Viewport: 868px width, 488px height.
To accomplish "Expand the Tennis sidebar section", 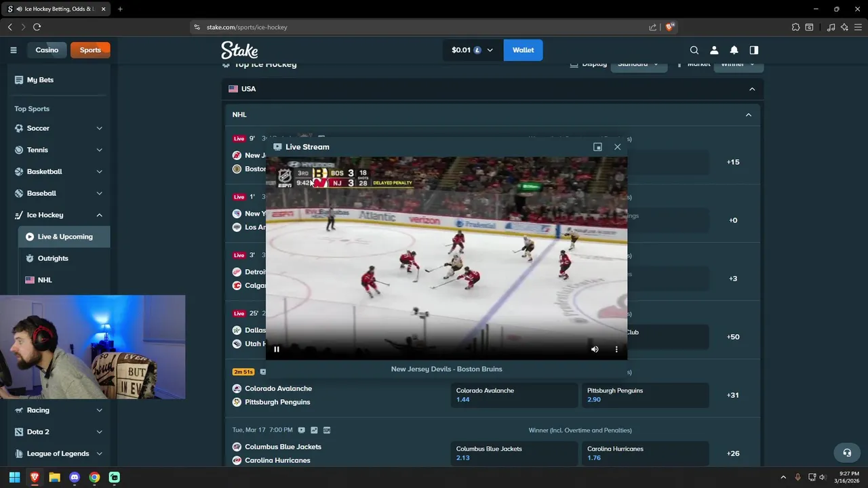I will (x=99, y=150).
